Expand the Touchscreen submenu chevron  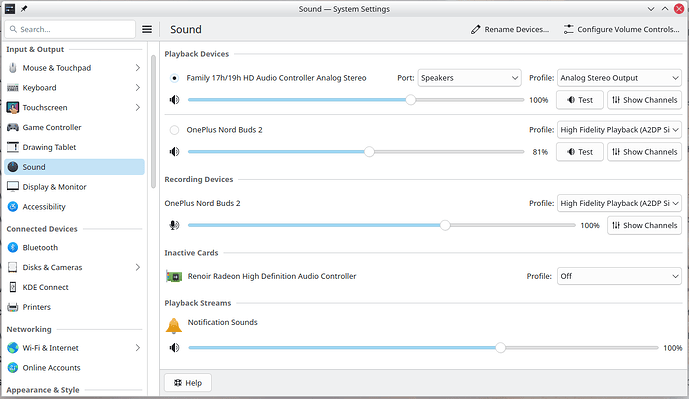(x=138, y=107)
